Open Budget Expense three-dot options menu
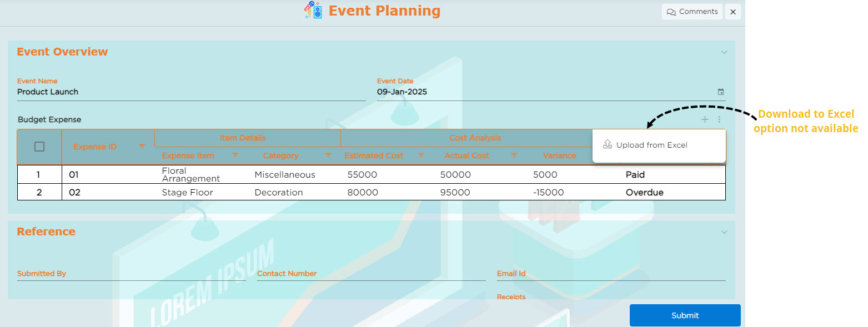 point(719,119)
